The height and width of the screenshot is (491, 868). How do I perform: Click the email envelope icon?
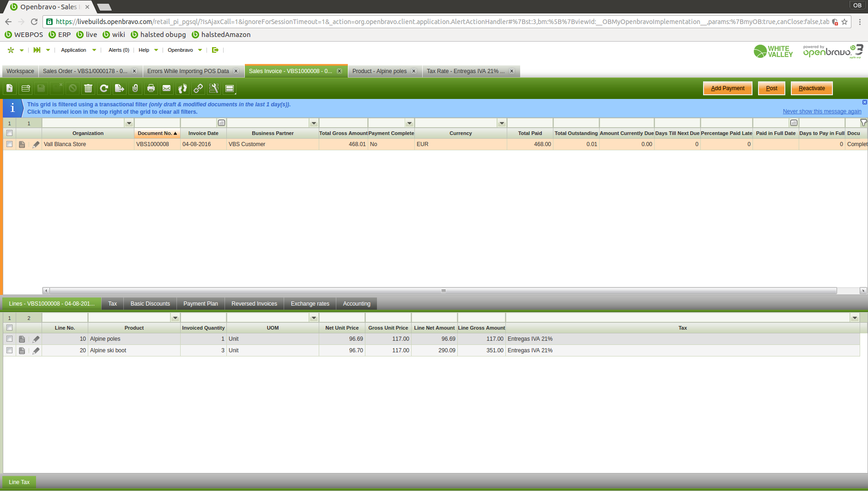[x=167, y=88]
